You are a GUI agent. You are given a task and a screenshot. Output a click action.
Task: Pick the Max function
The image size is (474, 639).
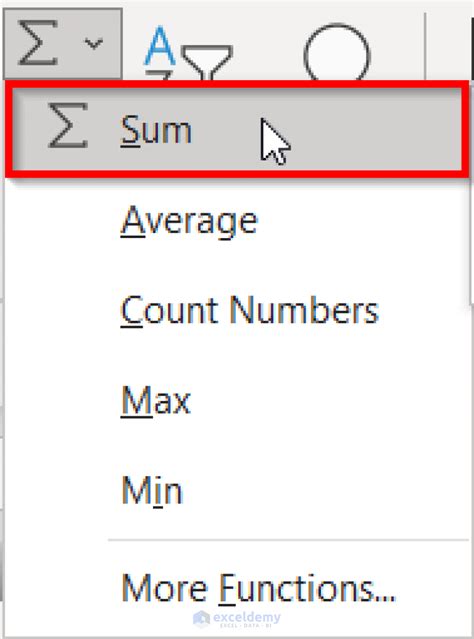click(x=156, y=401)
